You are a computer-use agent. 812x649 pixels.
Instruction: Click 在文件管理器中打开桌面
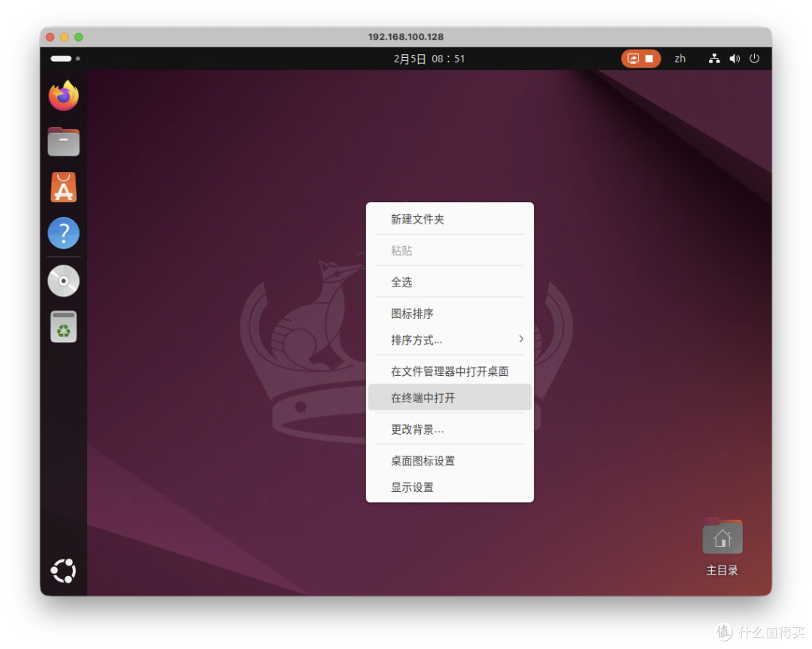pos(450,372)
